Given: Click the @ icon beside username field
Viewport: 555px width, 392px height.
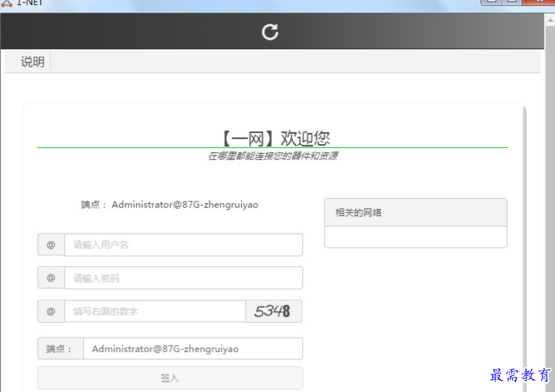Looking at the screenshot, I should [51, 245].
